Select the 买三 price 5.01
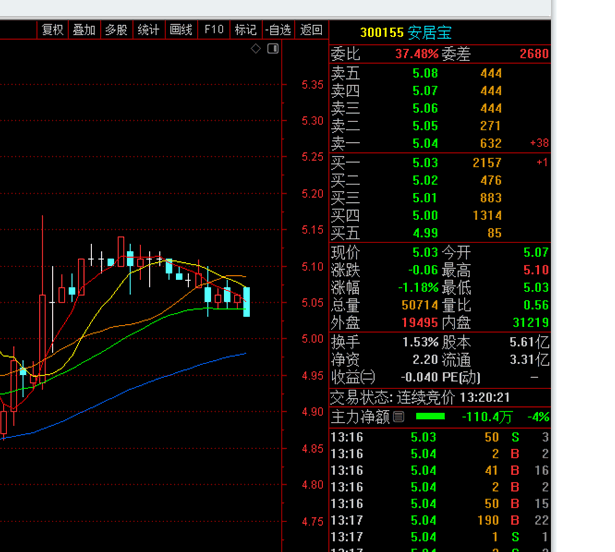 (x=425, y=198)
